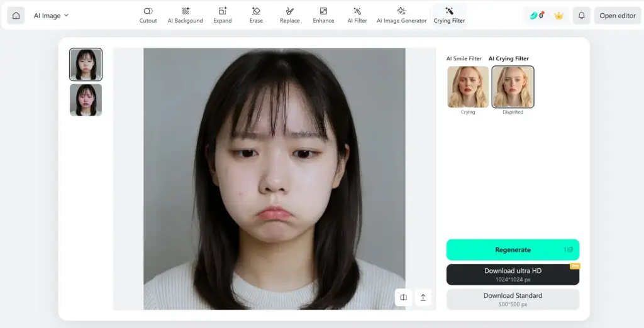This screenshot has height=328, width=644.
Task: Open the AI Image Generator tool
Action: coord(402,16)
